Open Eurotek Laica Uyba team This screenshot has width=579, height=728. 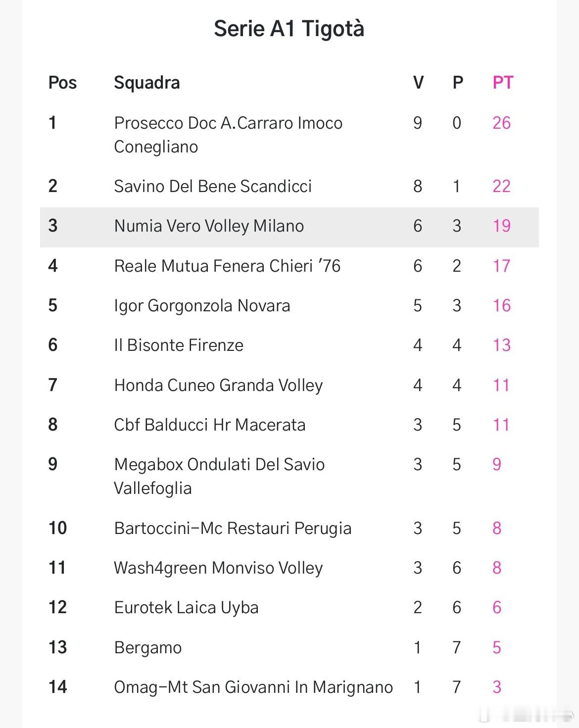point(186,607)
